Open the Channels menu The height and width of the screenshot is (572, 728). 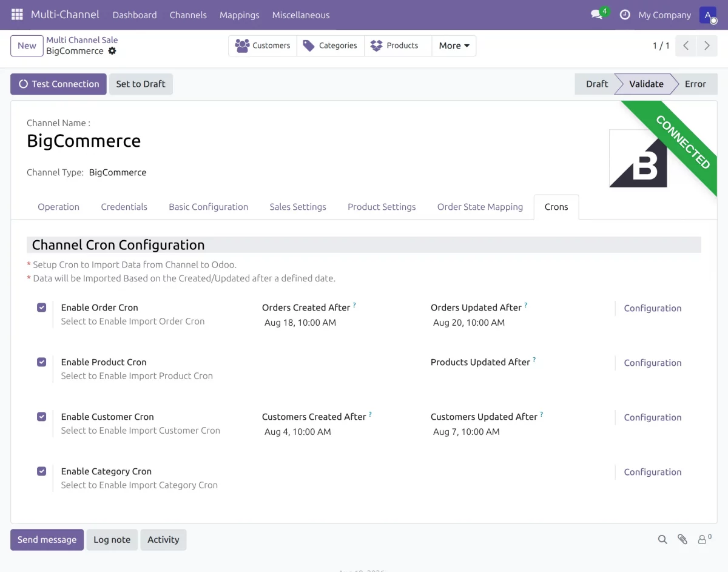click(188, 15)
